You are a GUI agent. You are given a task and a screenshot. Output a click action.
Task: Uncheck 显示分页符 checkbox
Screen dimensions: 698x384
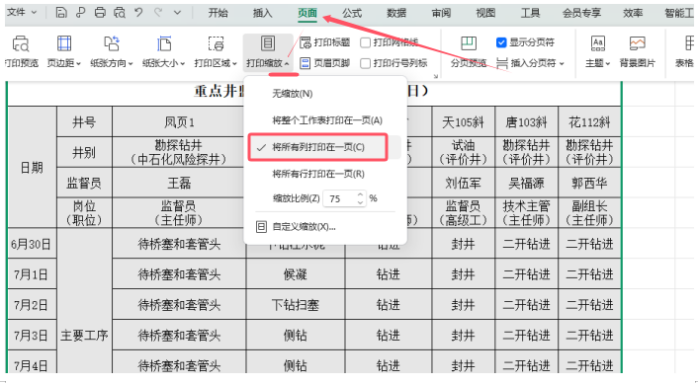point(501,43)
